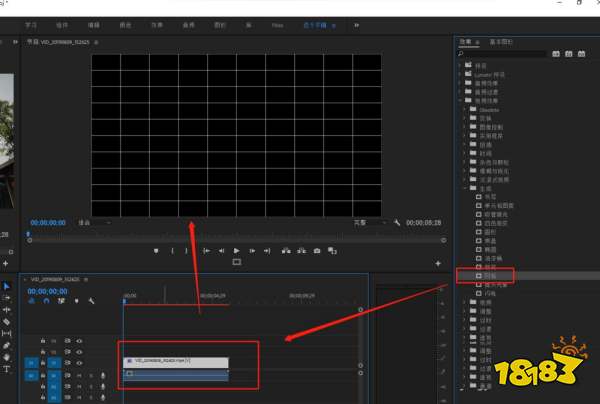Toggle lock on the topmost video track
This screenshot has height=404, width=600.
(43, 341)
